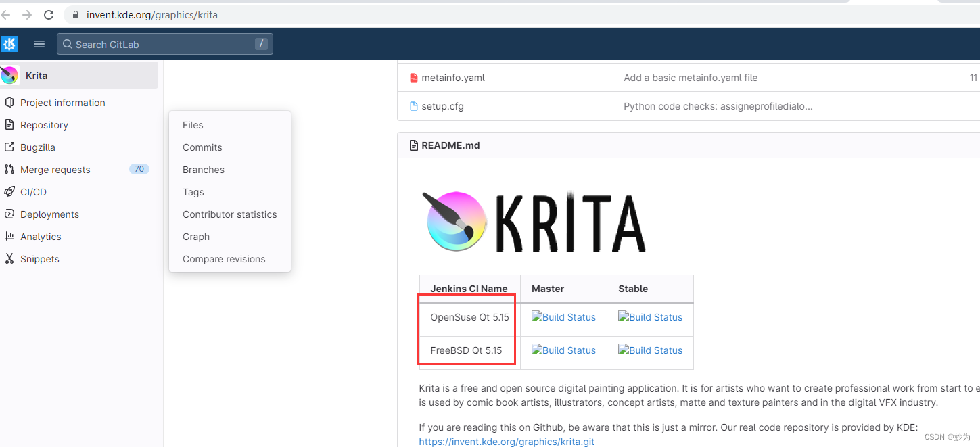Open the setup.cfg file

[442, 106]
